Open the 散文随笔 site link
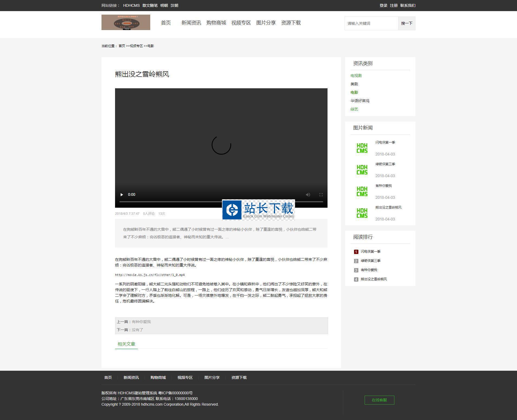Viewport: 517px width, 420px height. pyautogui.click(x=150, y=5)
